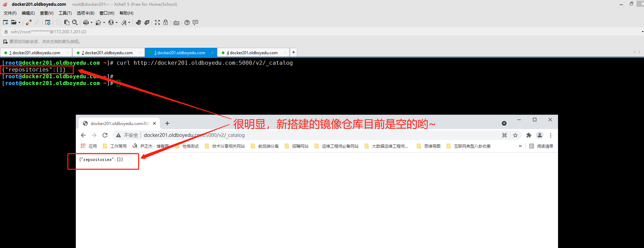The image size is (644, 248).
Task: Open Help with the question mark icon
Action: (187, 22)
